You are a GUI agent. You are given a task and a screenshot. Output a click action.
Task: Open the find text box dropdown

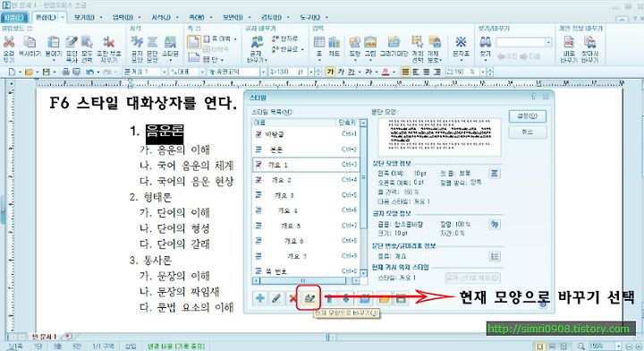point(548,42)
